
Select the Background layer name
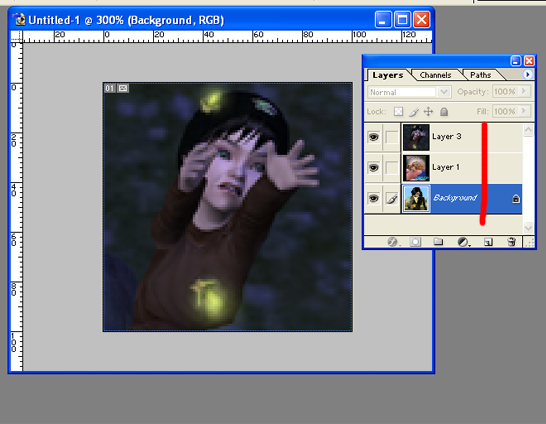(x=455, y=198)
